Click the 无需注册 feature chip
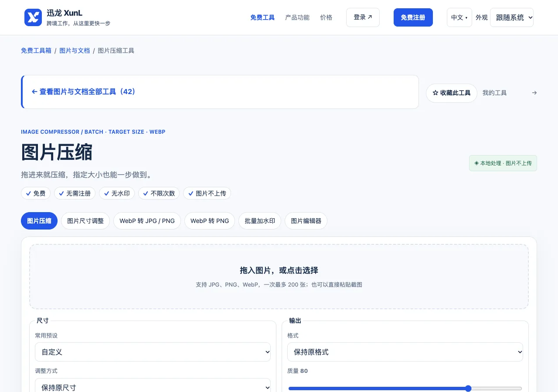The width and height of the screenshot is (558, 392). coord(75,193)
